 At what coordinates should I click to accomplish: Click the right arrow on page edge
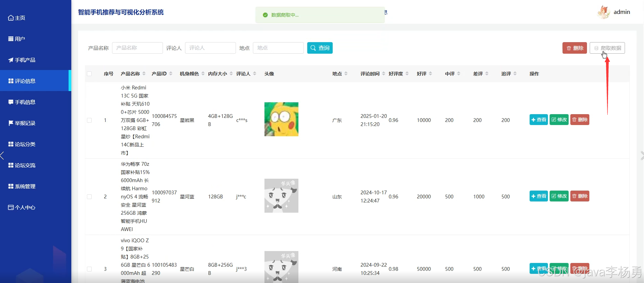[642, 156]
